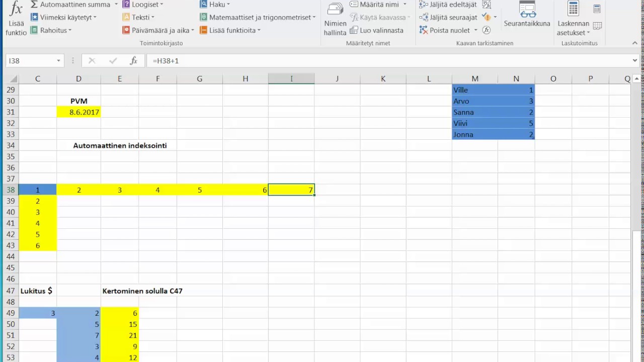Screen dimensions: 644x362
Task: Click Jäljitä edeltäjät trace precedents
Action: [448, 5]
